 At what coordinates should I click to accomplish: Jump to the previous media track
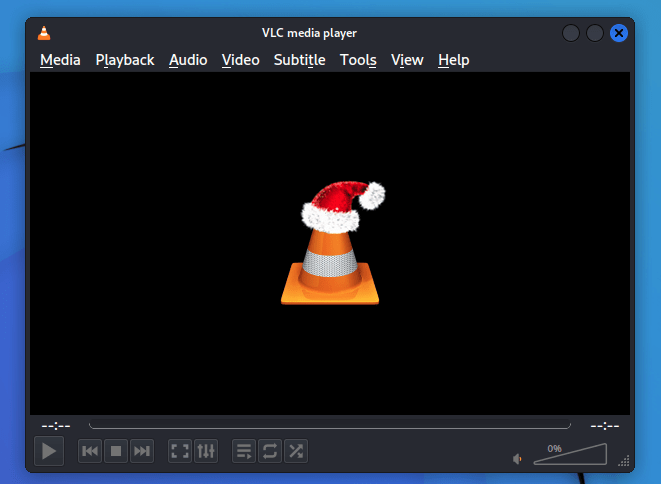coord(90,451)
